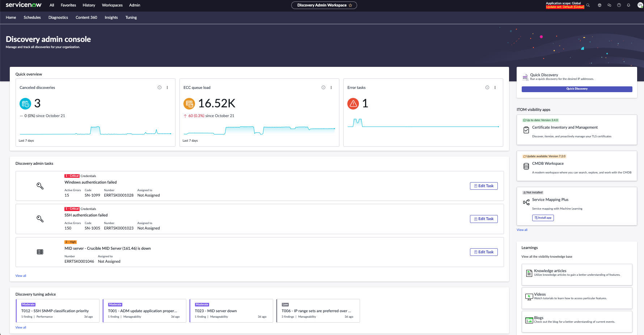Viewport: 644px width, 335px height.
Task: Open the help question mark icon
Action: pos(619,5)
